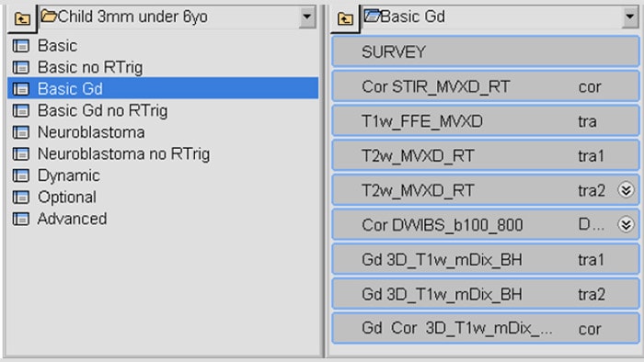Click the up-folder icon beside Child 3mm under 6yo
Image resolution: width=644 pixels, height=362 pixels.
(22, 18)
